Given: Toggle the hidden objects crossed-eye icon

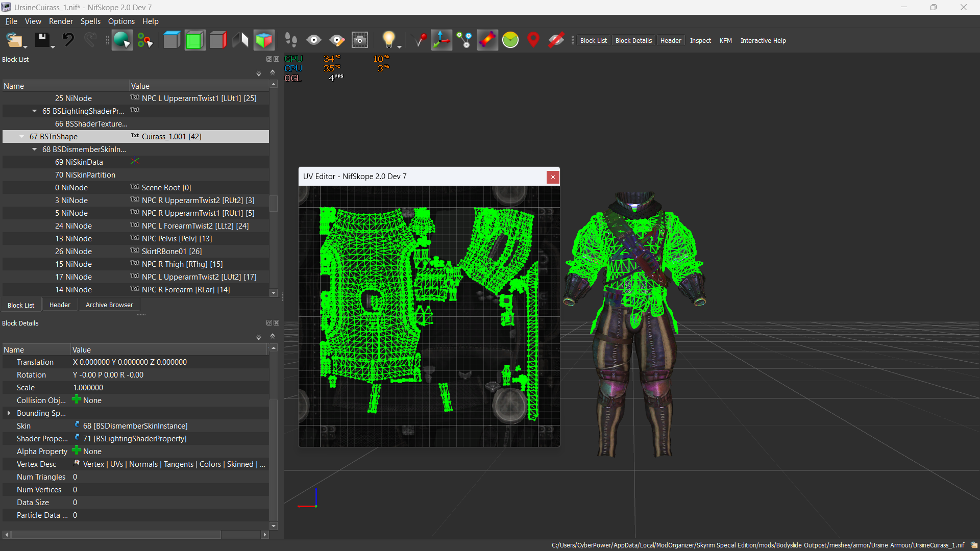Looking at the screenshot, I should (x=556, y=40).
